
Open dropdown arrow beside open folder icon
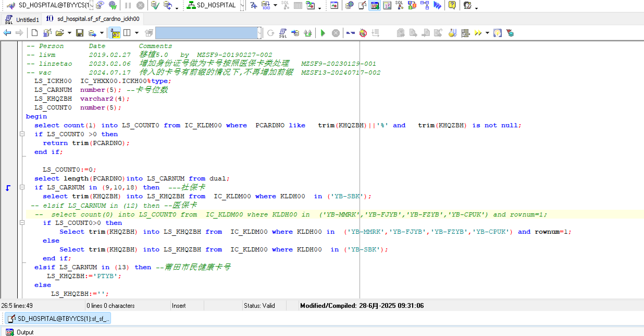(70, 33)
